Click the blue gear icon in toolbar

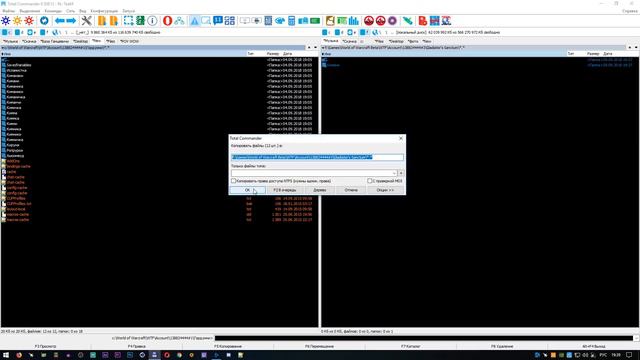6,20
